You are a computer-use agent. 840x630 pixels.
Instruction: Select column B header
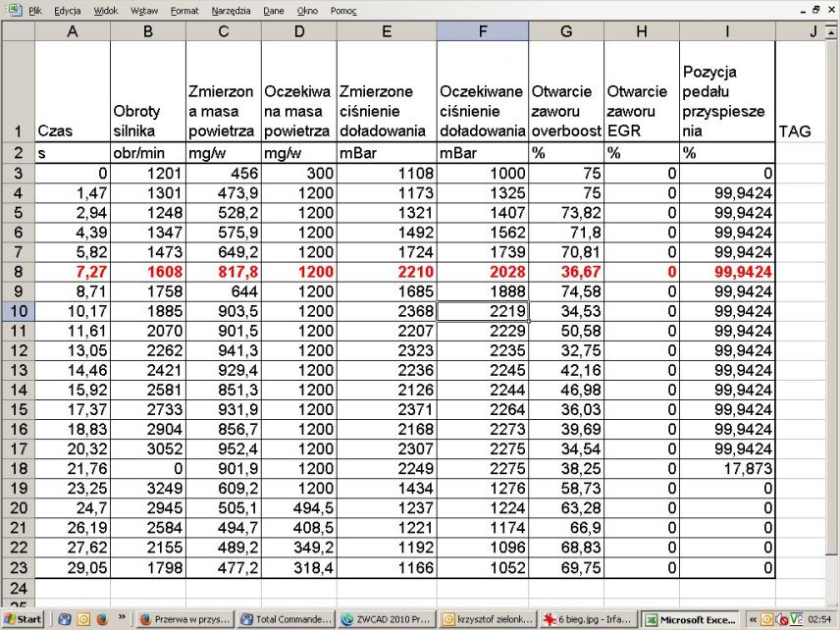coord(148,31)
